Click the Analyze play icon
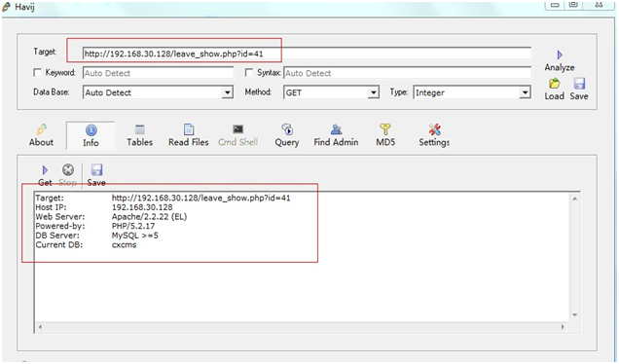619x364 pixels. click(560, 55)
